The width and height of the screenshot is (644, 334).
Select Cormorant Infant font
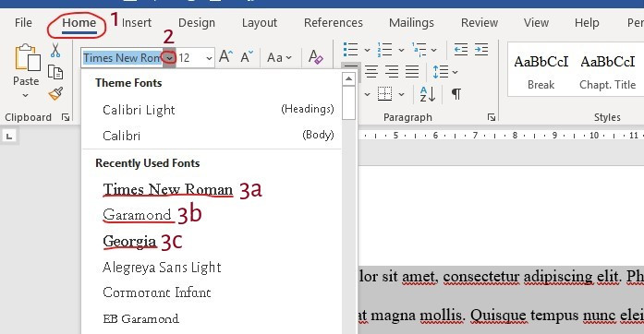click(x=212, y=292)
